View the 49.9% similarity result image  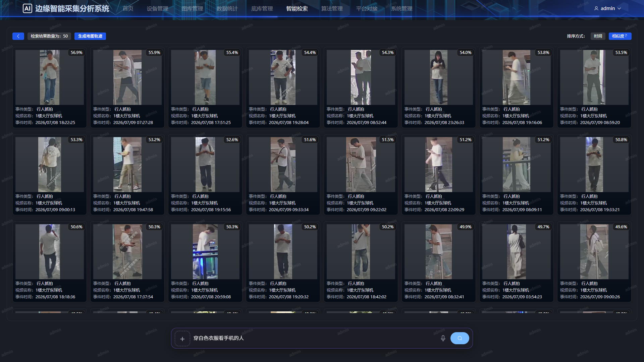[x=439, y=252]
